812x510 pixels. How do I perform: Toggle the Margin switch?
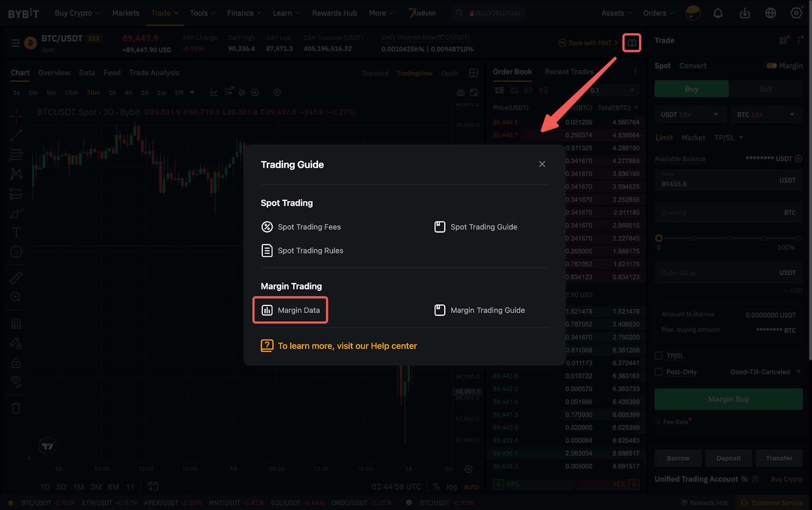pos(771,66)
